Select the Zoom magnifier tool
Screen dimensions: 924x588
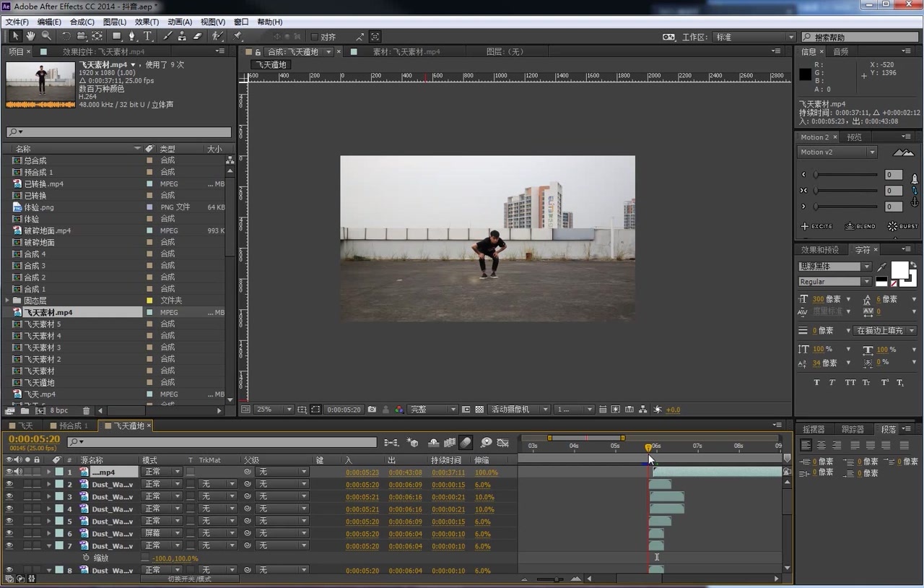pos(46,36)
